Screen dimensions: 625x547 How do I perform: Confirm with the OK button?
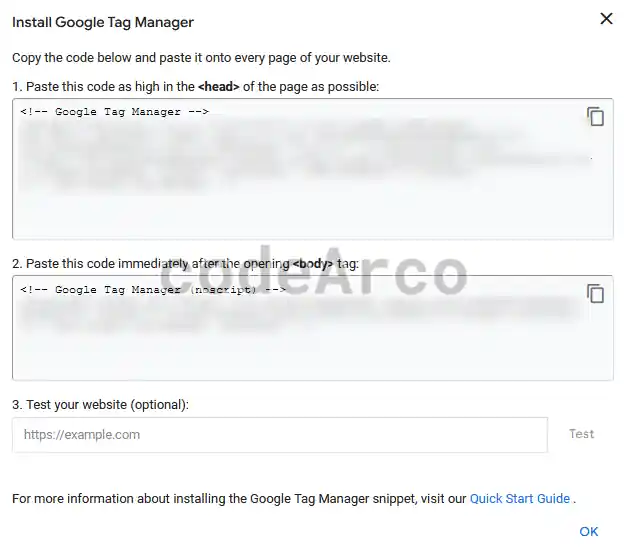(x=588, y=531)
